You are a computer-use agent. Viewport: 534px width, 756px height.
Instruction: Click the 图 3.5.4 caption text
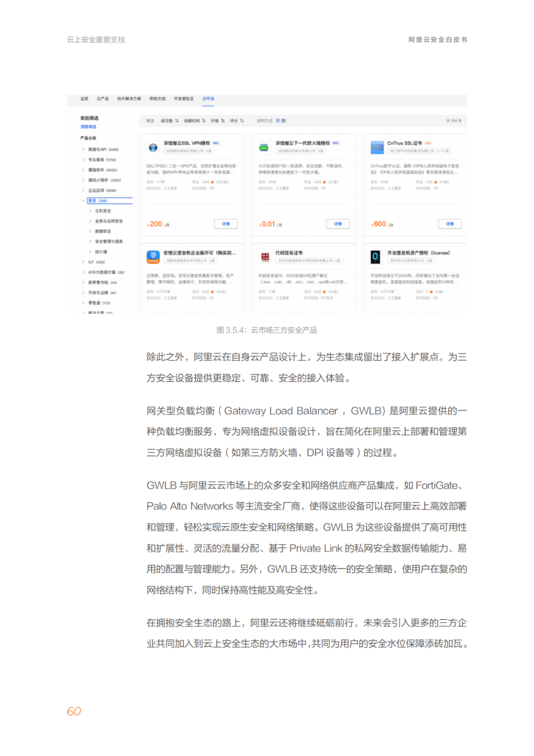pyautogui.click(x=267, y=330)
